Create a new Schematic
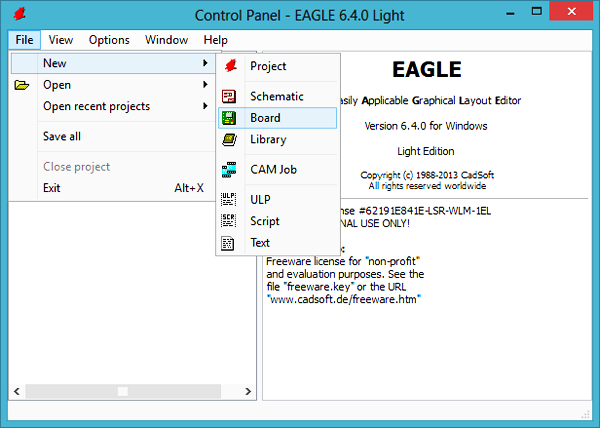 277,96
